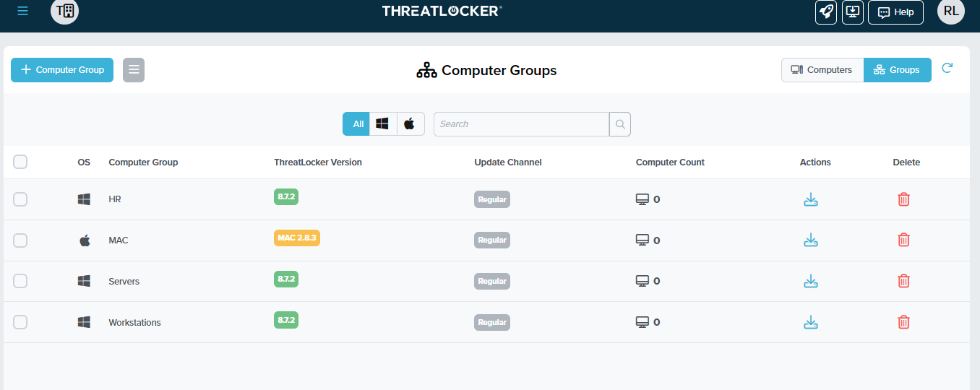Delete the MAC group

(x=903, y=240)
